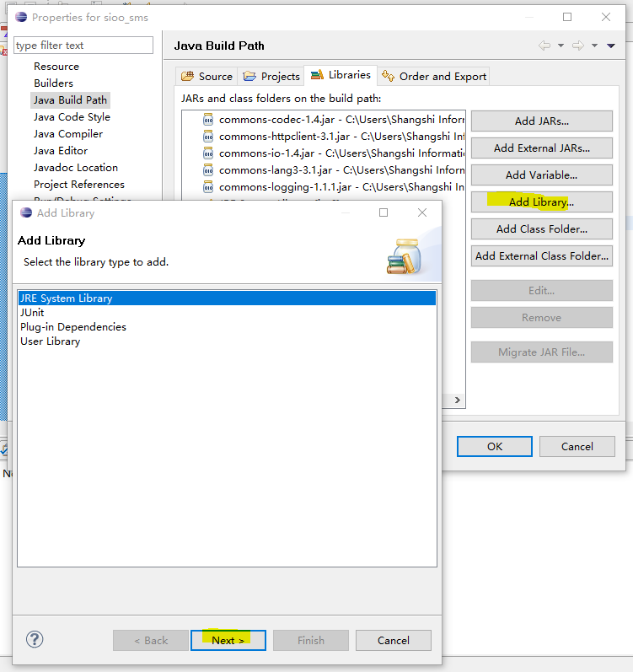
Task: Click OK in the Properties dialog
Action: (495, 447)
